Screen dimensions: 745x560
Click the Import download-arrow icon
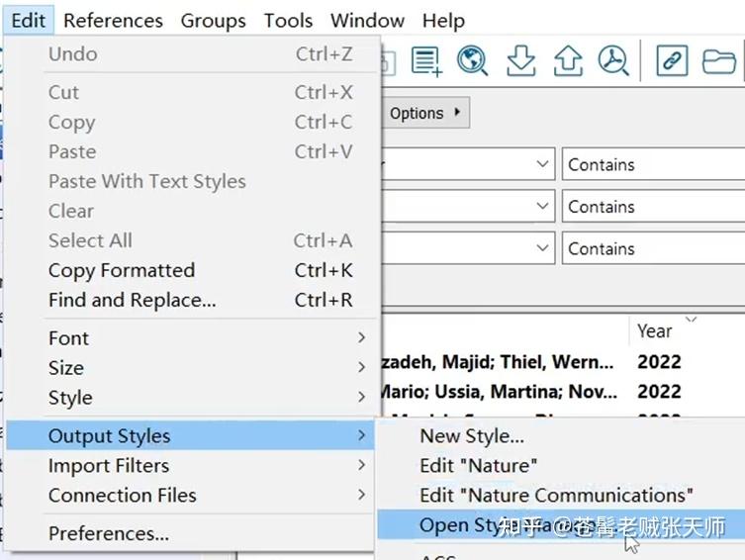coord(520,61)
